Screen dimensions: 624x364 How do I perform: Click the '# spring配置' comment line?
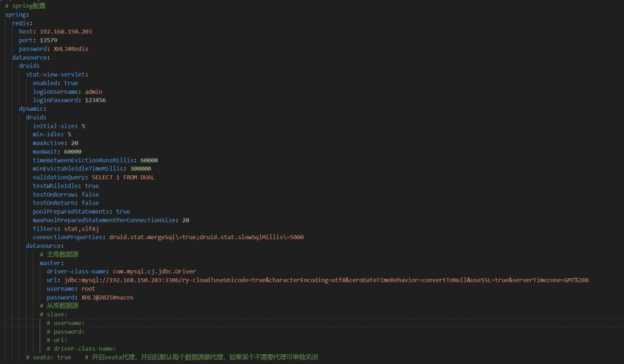25,6
